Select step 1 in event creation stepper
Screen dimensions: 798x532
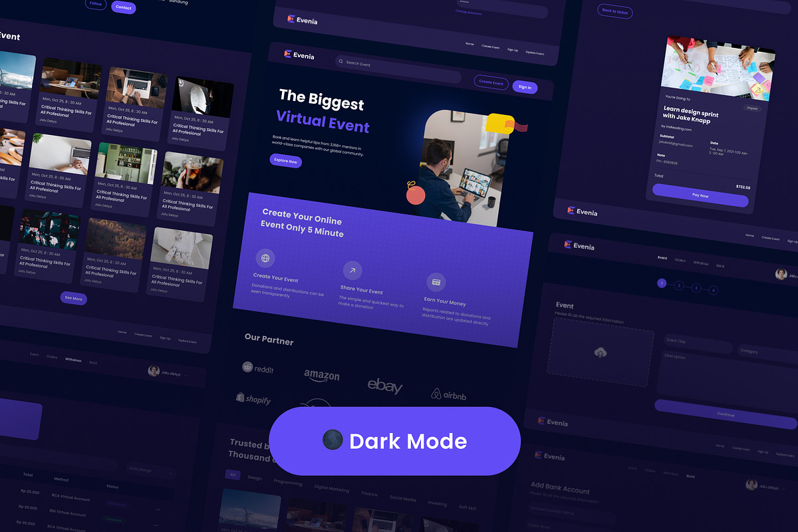click(x=662, y=283)
